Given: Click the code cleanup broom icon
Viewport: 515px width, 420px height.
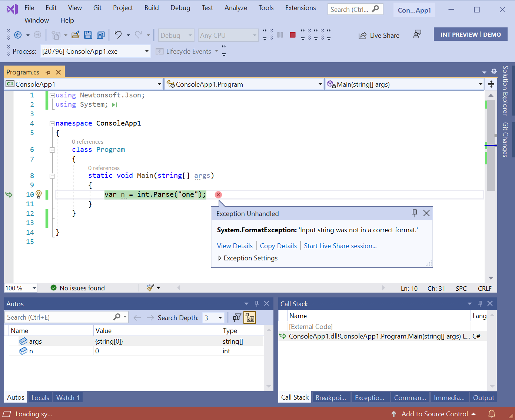Looking at the screenshot, I should (x=150, y=288).
